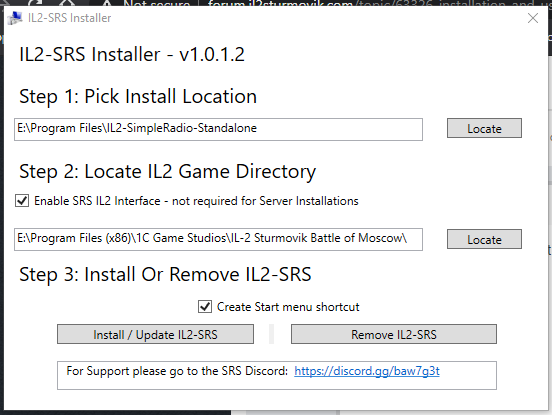
Task: Click the "For Support please go to" text
Action: (x=133, y=371)
